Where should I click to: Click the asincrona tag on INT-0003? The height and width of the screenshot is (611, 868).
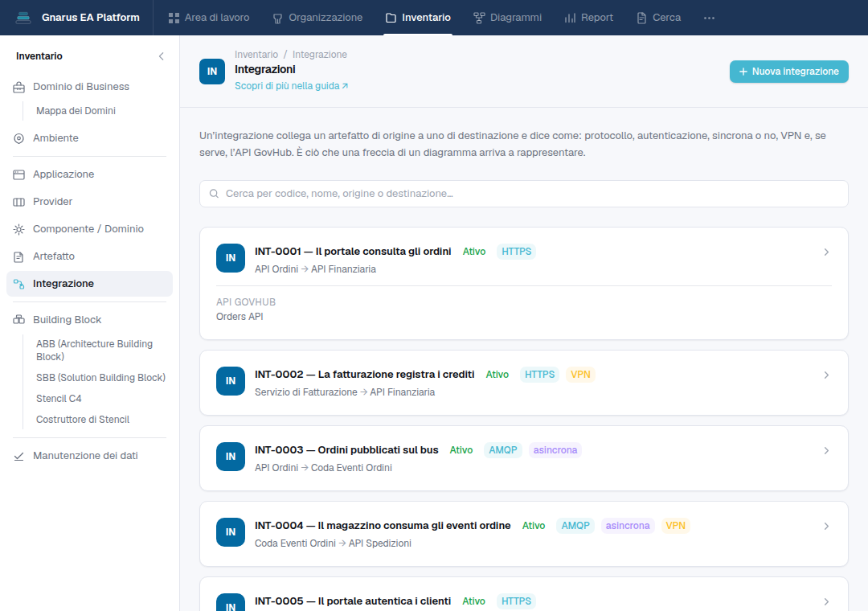(555, 450)
